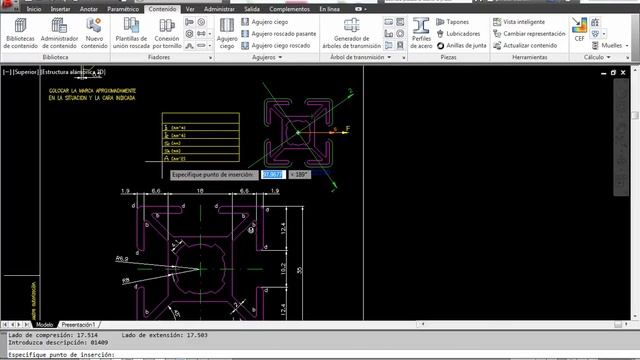Image resolution: width=640 pixels, height=360 pixels.
Task: Click the pin icon in Fiadores panel
Action: point(201,34)
